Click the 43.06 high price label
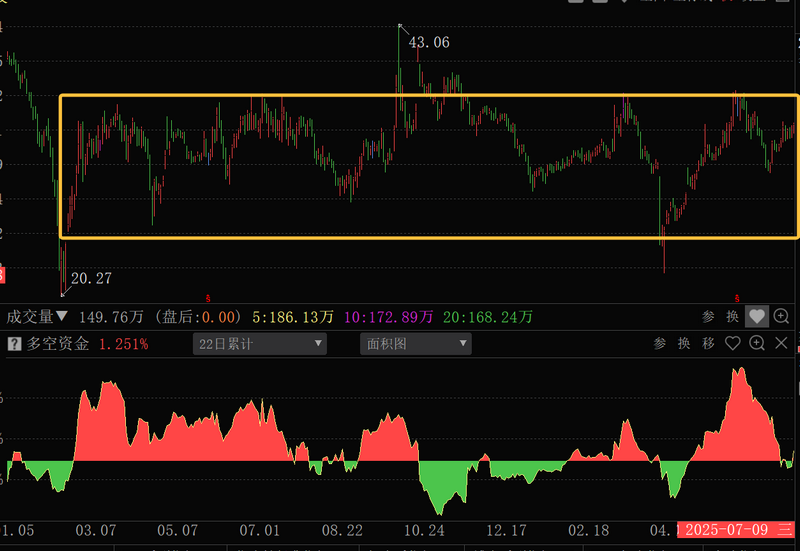 pyautogui.click(x=429, y=42)
